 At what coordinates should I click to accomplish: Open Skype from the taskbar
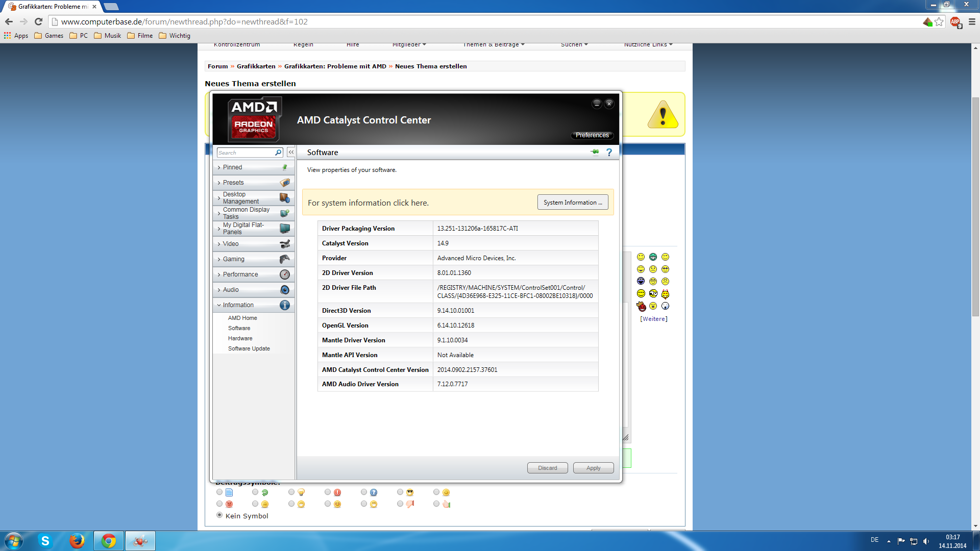(45, 541)
